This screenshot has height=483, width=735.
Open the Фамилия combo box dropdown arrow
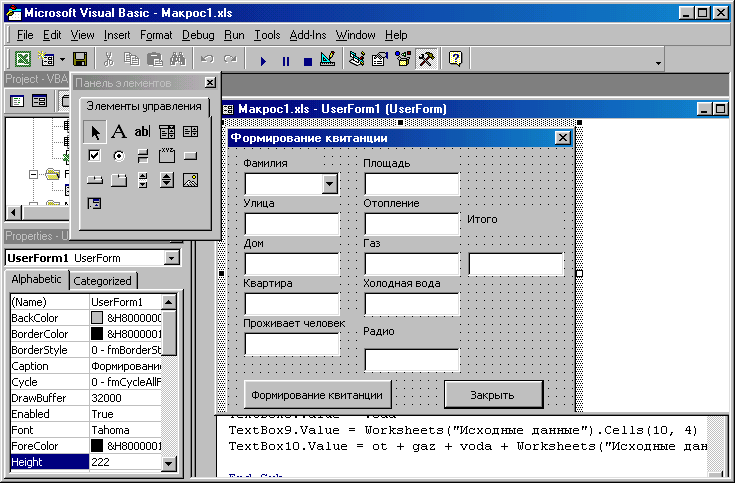pyautogui.click(x=330, y=184)
